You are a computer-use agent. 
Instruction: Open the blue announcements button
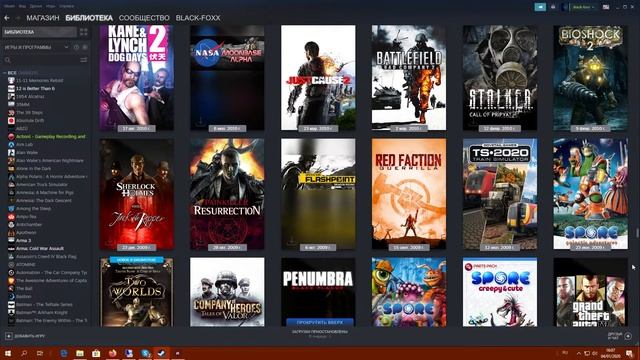tap(540, 7)
